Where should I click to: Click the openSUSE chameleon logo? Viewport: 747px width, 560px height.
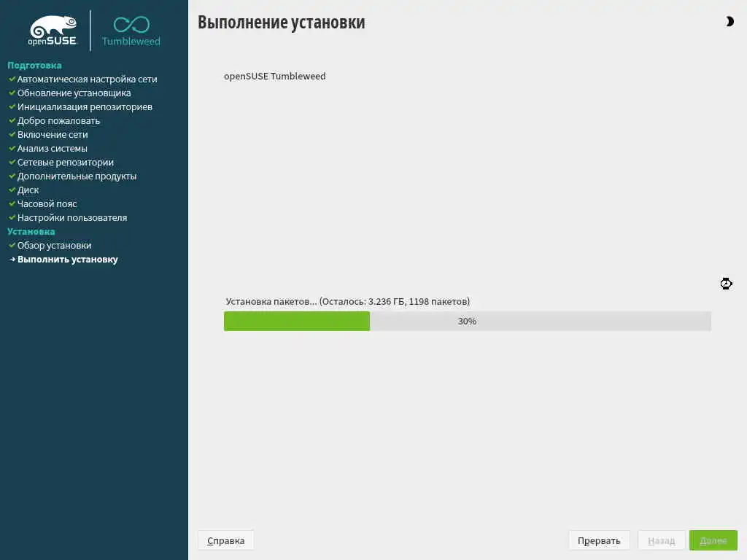(53, 31)
